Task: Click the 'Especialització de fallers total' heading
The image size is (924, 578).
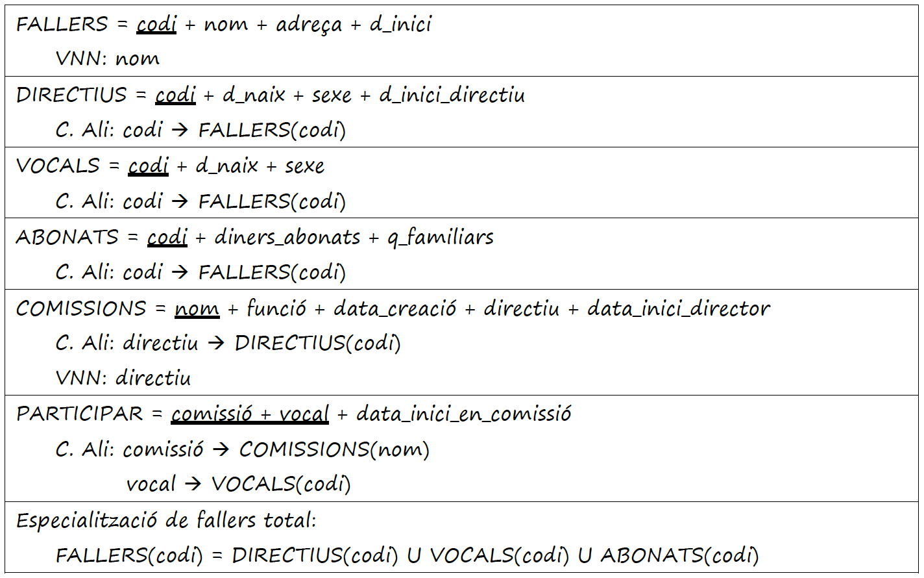Action: pos(166,520)
